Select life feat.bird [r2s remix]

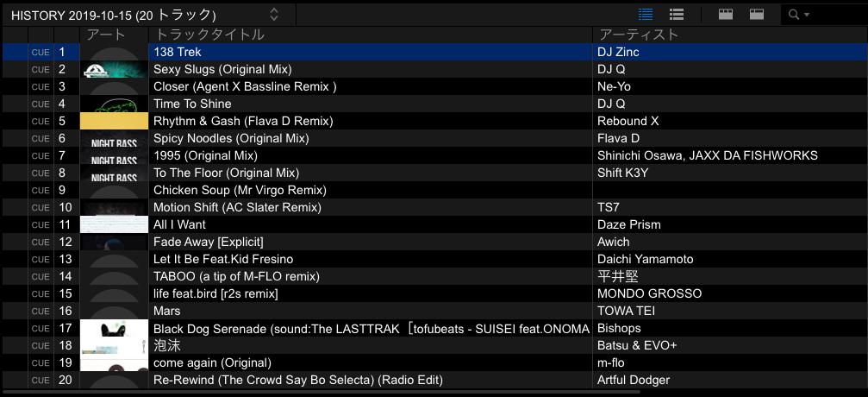coord(215,293)
